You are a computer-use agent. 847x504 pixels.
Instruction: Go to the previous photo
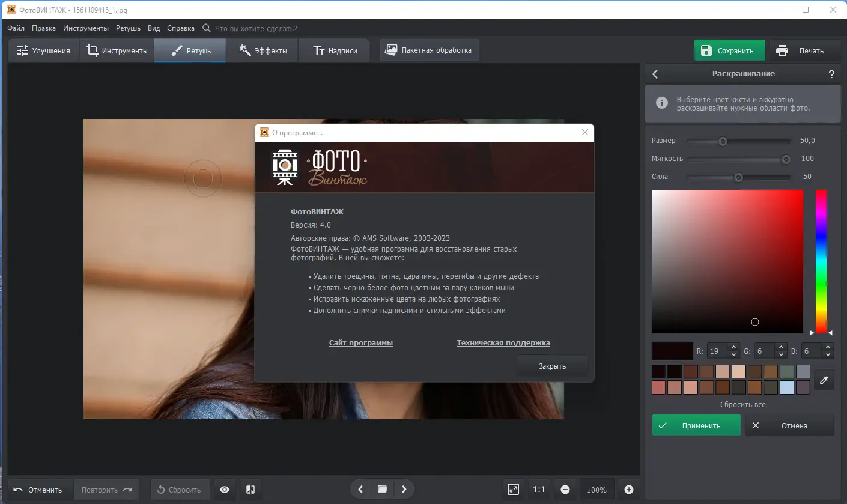360,489
